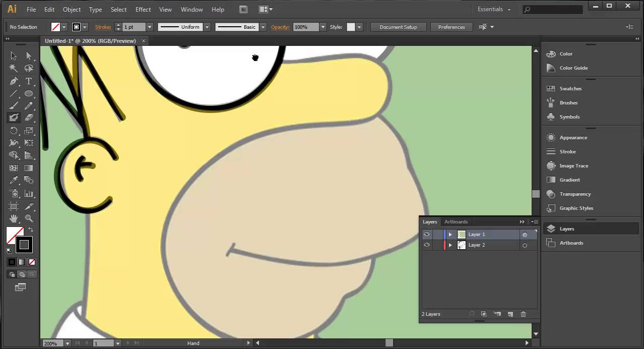Open the Object menu
The height and width of the screenshot is (349, 644).
click(x=72, y=9)
